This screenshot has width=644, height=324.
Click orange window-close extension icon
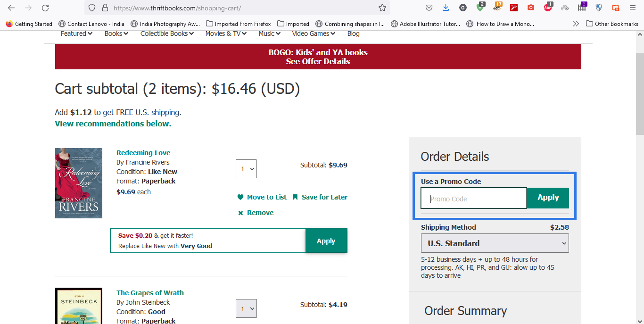[616, 8]
